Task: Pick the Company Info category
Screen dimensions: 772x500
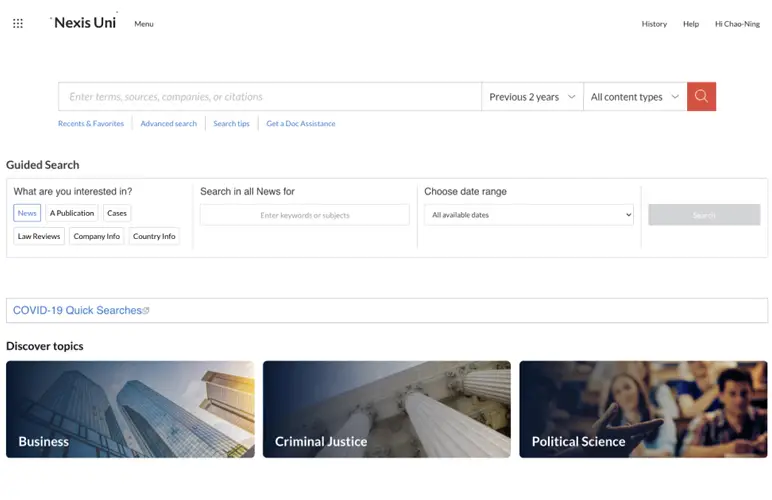Action: click(x=97, y=237)
